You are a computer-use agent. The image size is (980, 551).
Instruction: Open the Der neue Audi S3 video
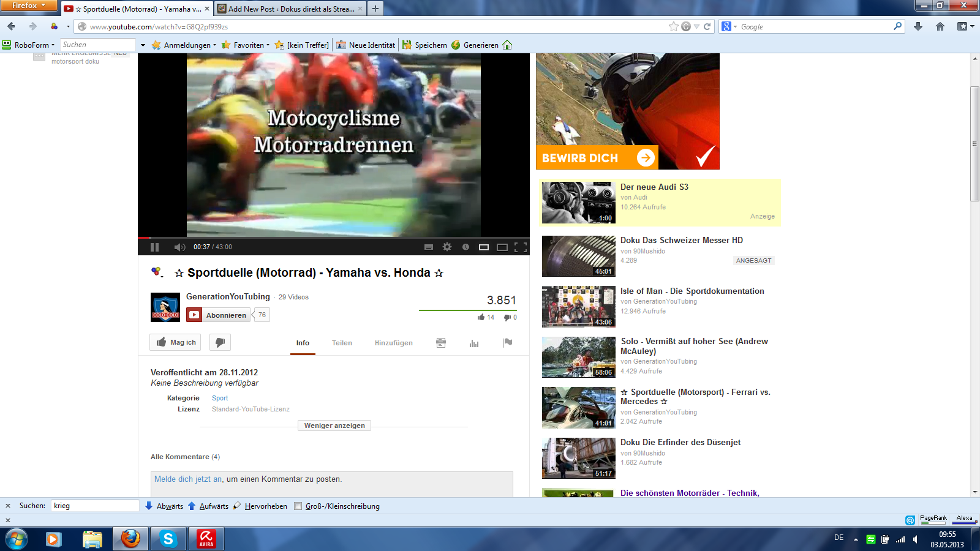pyautogui.click(x=654, y=187)
